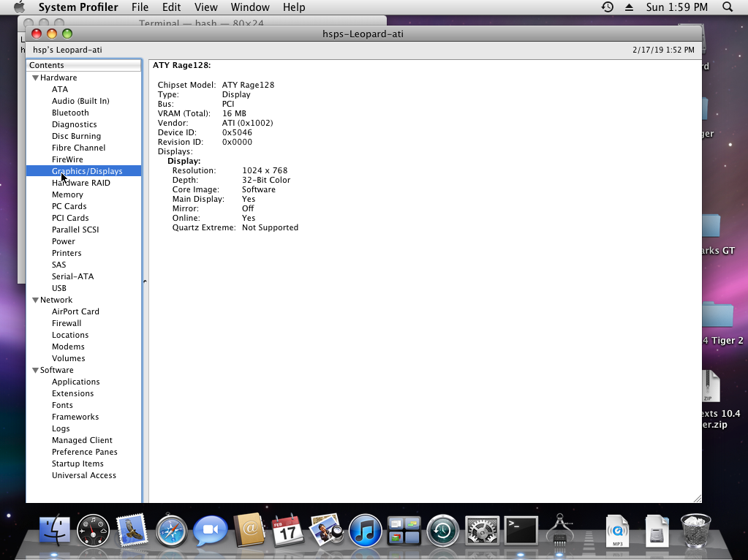Open iTunes in the Dock
748x560 pixels.
(366, 530)
